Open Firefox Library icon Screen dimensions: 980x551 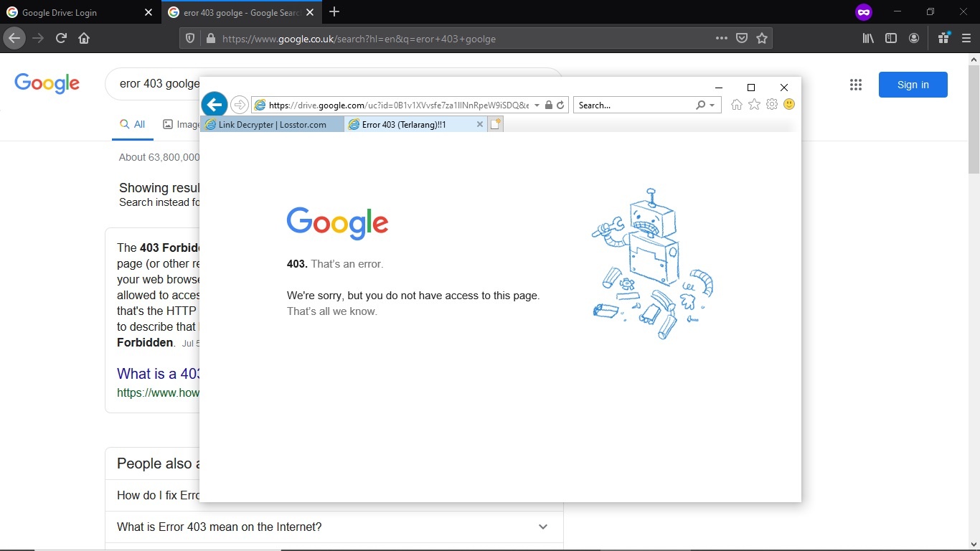click(868, 39)
